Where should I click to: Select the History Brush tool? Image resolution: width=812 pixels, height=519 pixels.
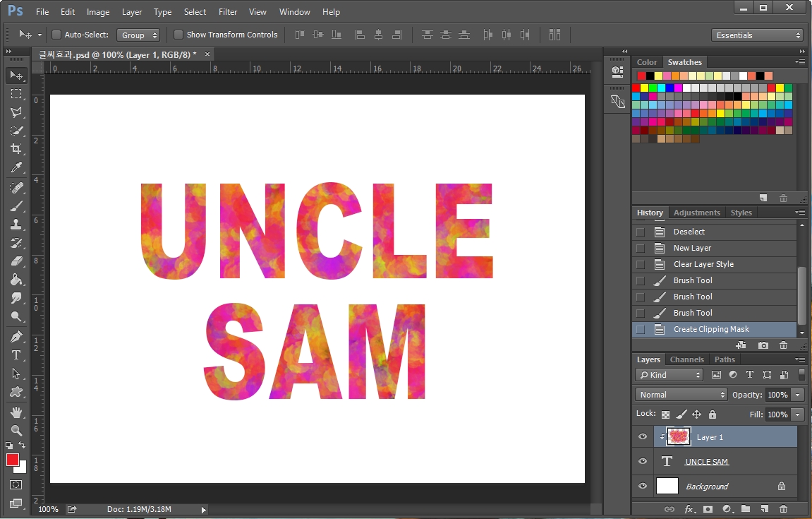point(16,243)
